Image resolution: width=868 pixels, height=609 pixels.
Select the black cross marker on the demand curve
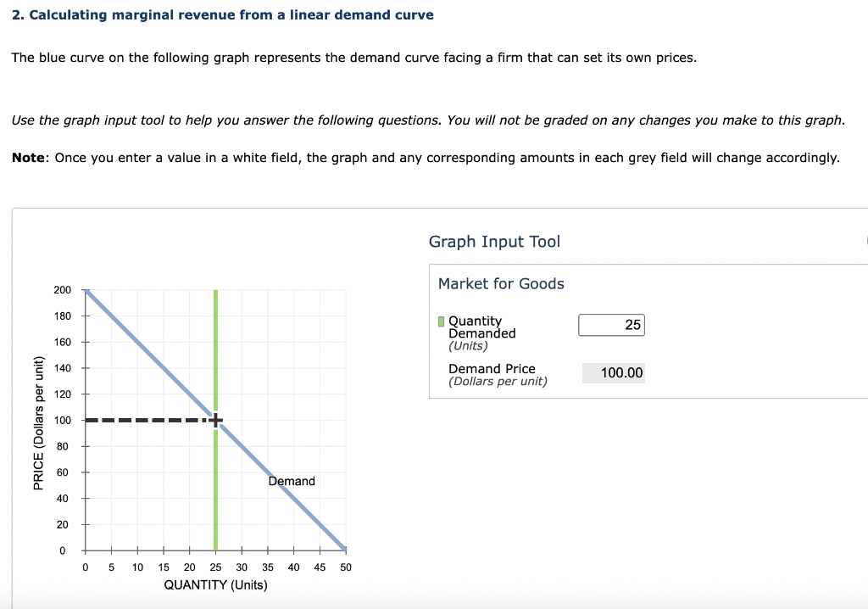coord(215,419)
